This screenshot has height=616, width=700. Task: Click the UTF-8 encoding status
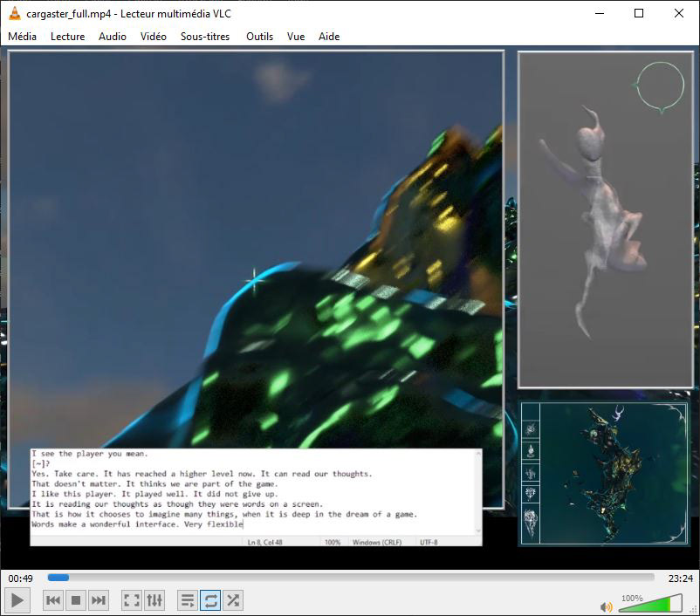tap(429, 543)
